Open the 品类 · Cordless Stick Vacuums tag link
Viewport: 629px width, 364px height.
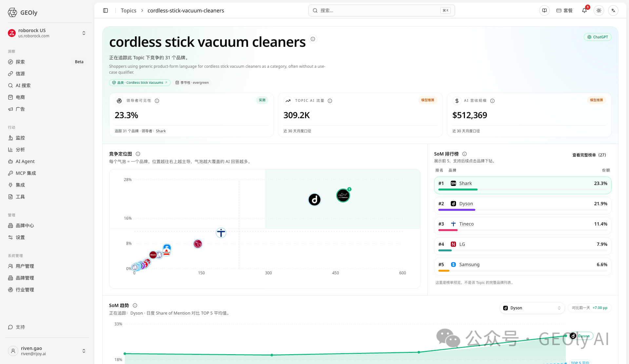(140, 82)
